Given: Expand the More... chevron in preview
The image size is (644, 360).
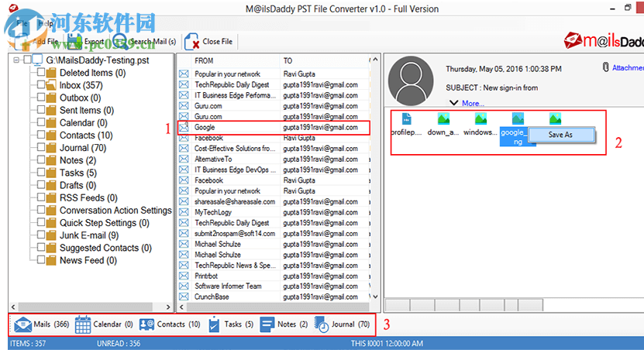Looking at the screenshot, I should pos(453,103).
